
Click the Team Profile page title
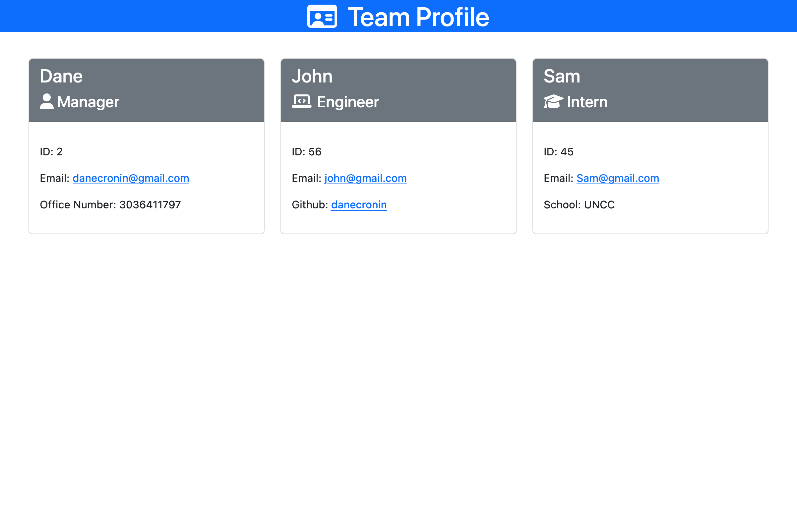coord(418,17)
